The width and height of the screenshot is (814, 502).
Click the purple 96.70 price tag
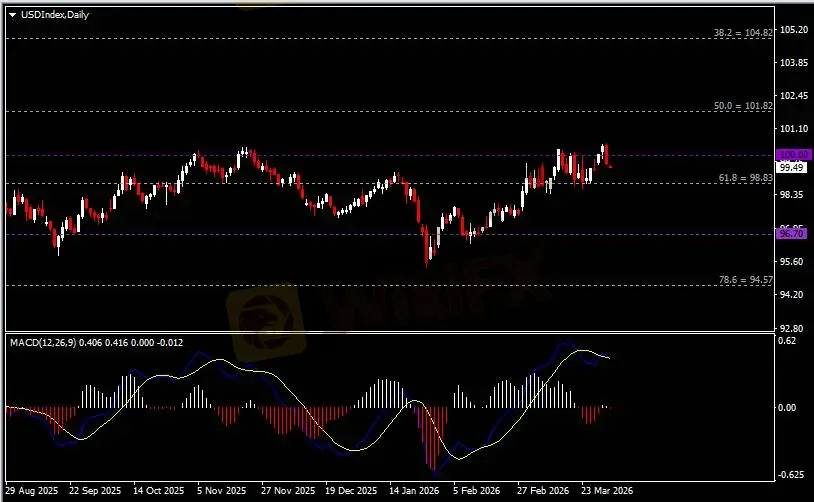coord(793,233)
